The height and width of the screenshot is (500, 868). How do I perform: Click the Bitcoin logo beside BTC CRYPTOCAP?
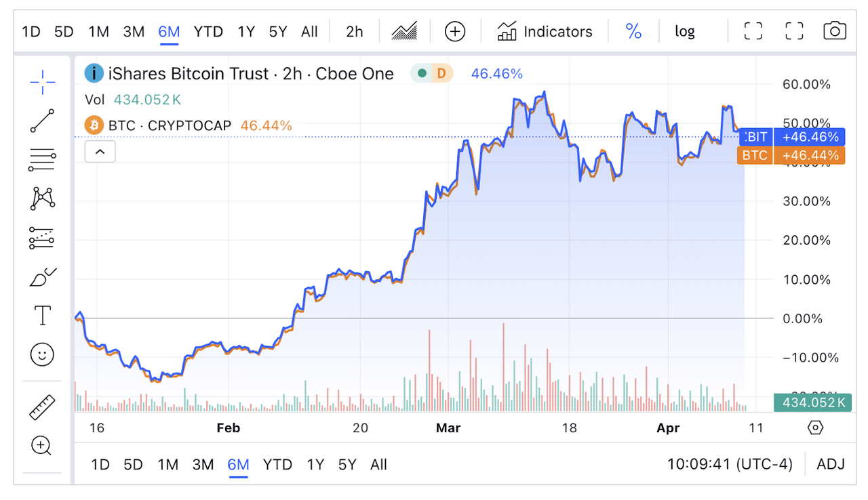pos(94,125)
